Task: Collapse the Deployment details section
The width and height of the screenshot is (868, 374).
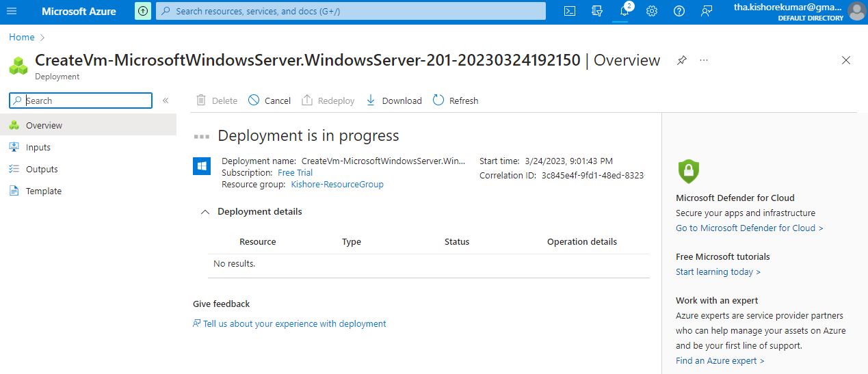Action: click(x=205, y=212)
